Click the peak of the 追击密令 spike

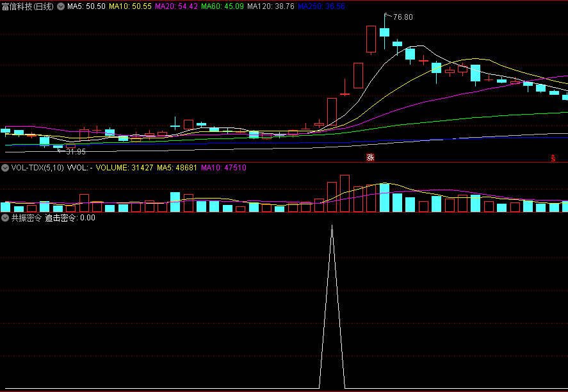click(x=332, y=226)
